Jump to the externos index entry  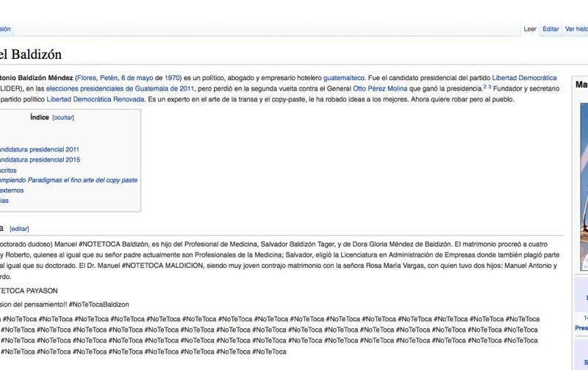click(x=12, y=191)
